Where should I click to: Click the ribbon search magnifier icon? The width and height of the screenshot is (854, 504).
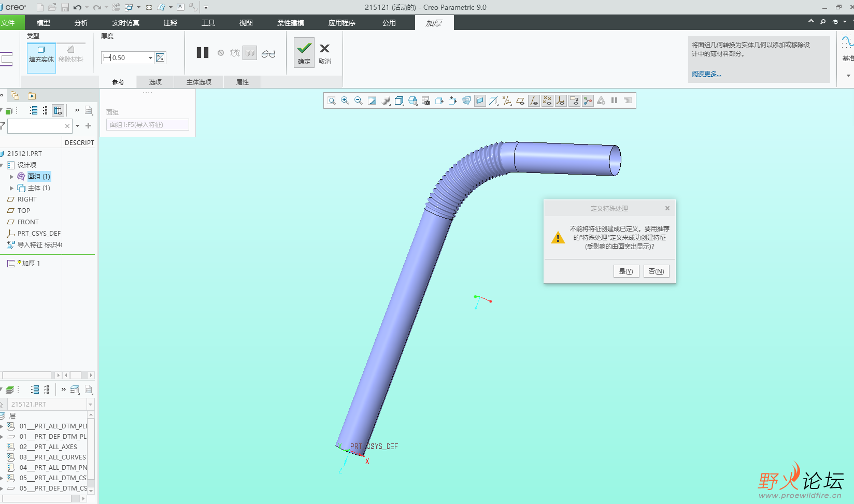coord(823,22)
